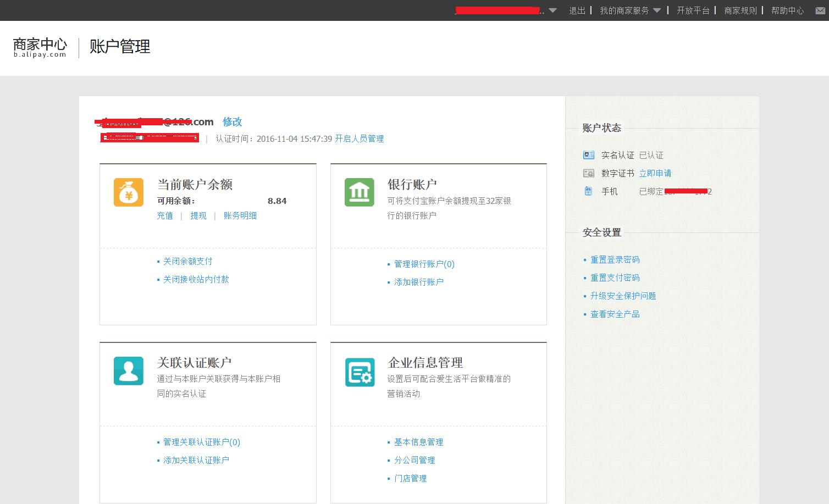Screen dimensions: 829x504
Task: Click the 账户管理 page title
Action: click(x=120, y=47)
